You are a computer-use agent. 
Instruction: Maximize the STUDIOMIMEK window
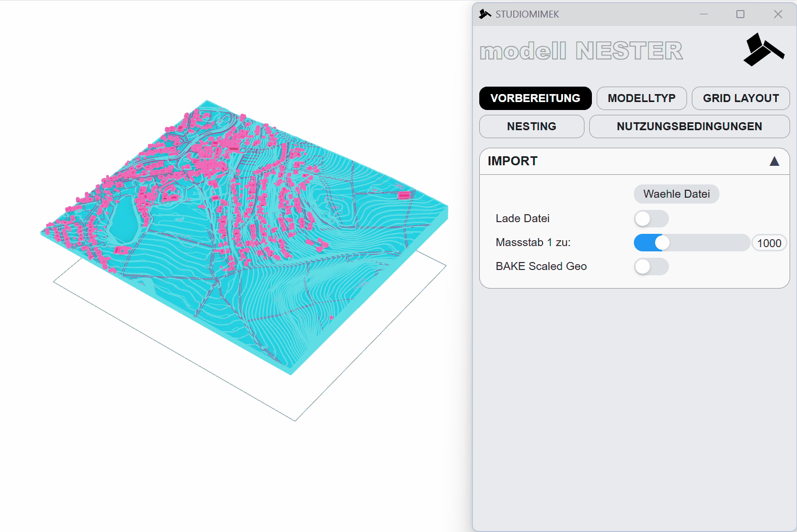[x=740, y=14]
